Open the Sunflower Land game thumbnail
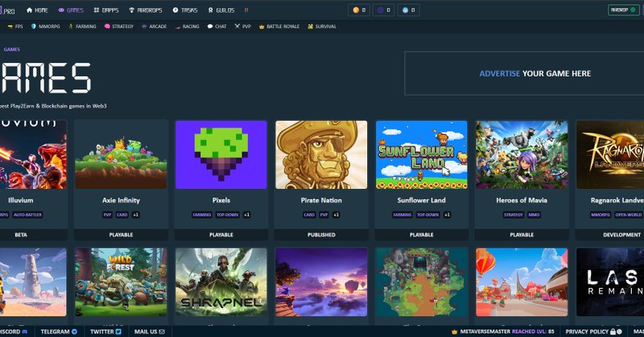This screenshot has height=337, width=644. [x=421, y=154]
